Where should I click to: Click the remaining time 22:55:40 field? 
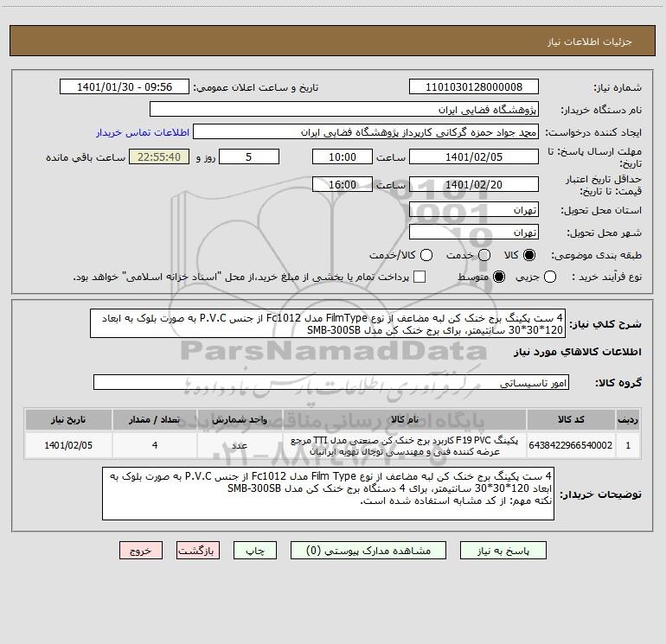159,156
